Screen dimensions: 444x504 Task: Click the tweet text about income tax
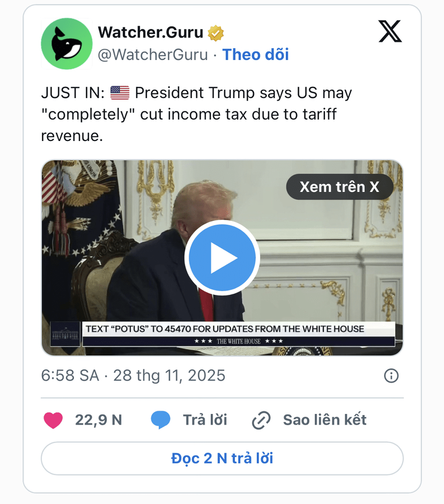pos(196,114)
